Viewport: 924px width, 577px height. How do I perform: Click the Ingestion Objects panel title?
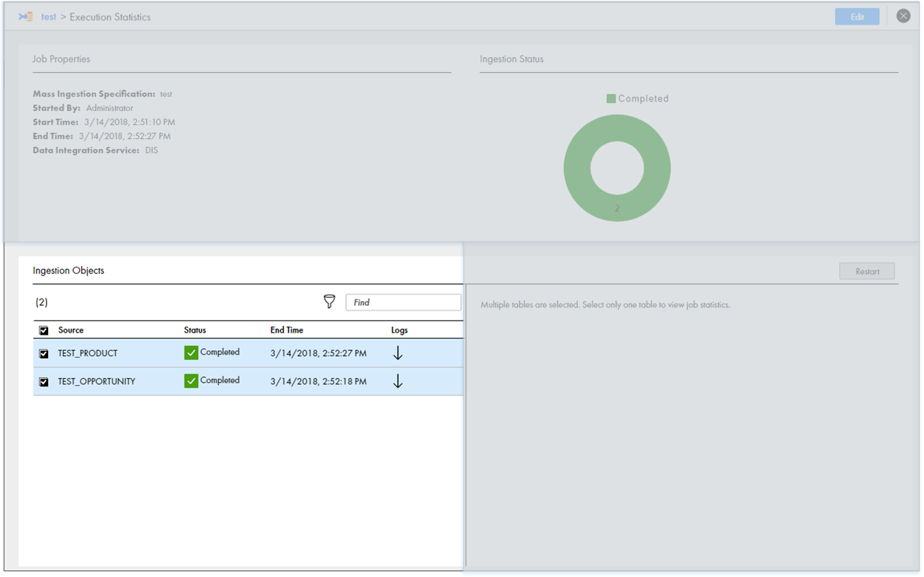pos(69,270)
